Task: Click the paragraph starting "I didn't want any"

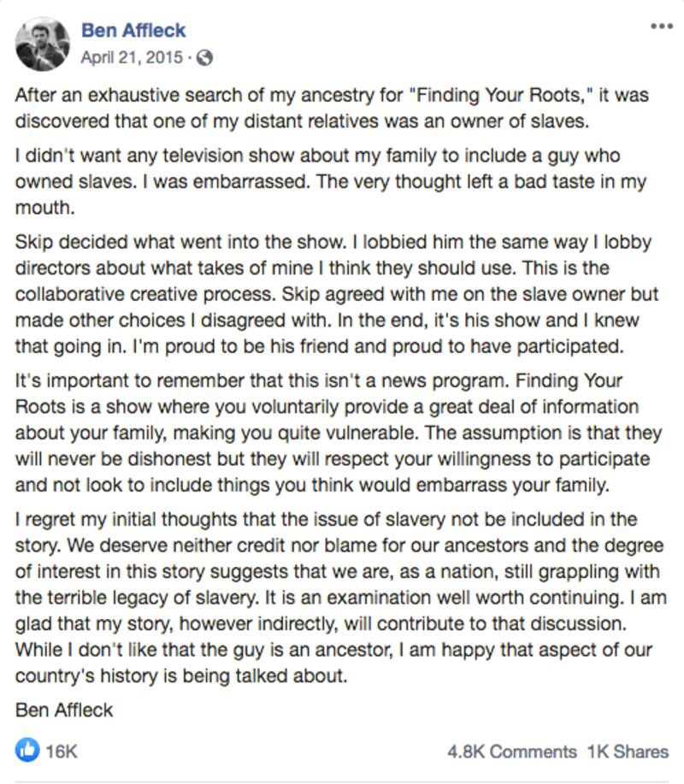Action: point(332,181)
